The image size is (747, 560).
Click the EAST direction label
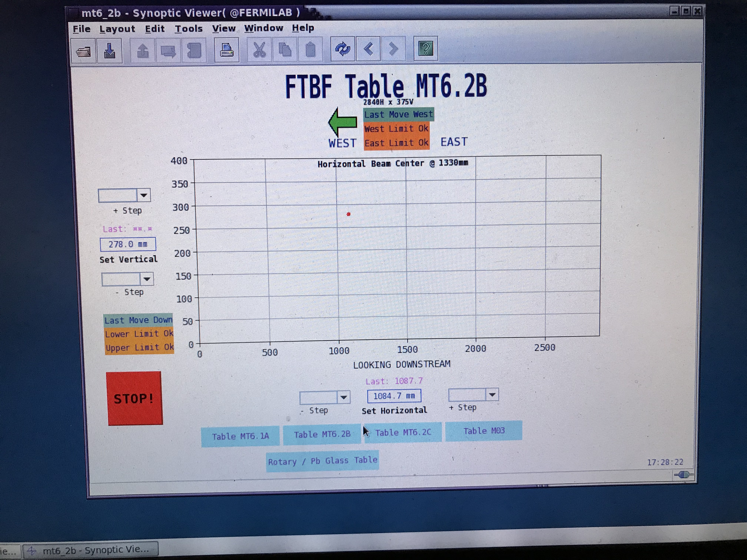pyautogui.click(x=454, y=142)
